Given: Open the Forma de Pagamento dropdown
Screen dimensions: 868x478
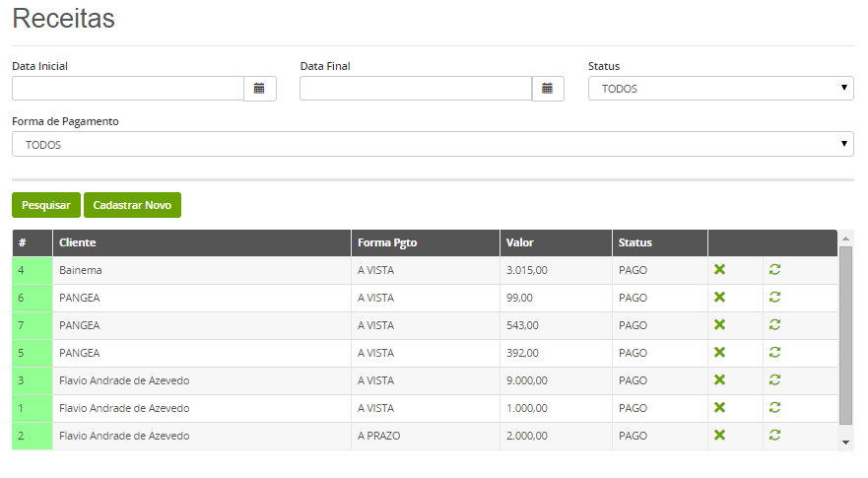Looking at the screenshot, I should [x=433, y=144].
